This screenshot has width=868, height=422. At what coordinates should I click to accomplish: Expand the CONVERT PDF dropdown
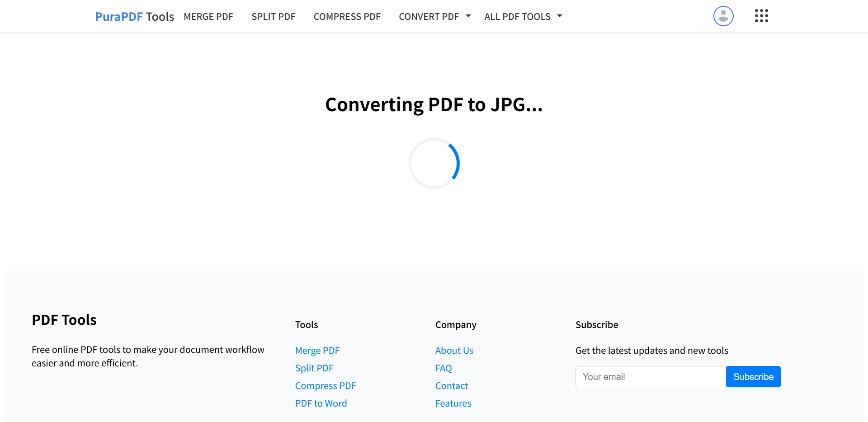(429, 16)
